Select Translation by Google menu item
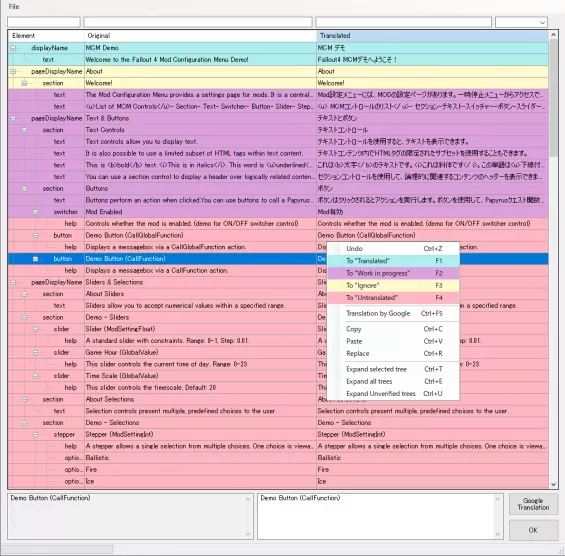The width and height of the screenshot is (565, 556). point(393,313)
